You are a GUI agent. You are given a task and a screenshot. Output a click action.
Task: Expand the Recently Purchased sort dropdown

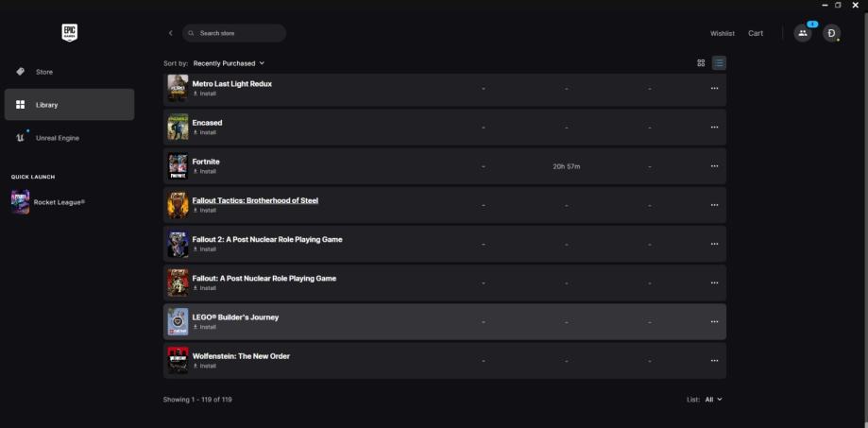229,63
